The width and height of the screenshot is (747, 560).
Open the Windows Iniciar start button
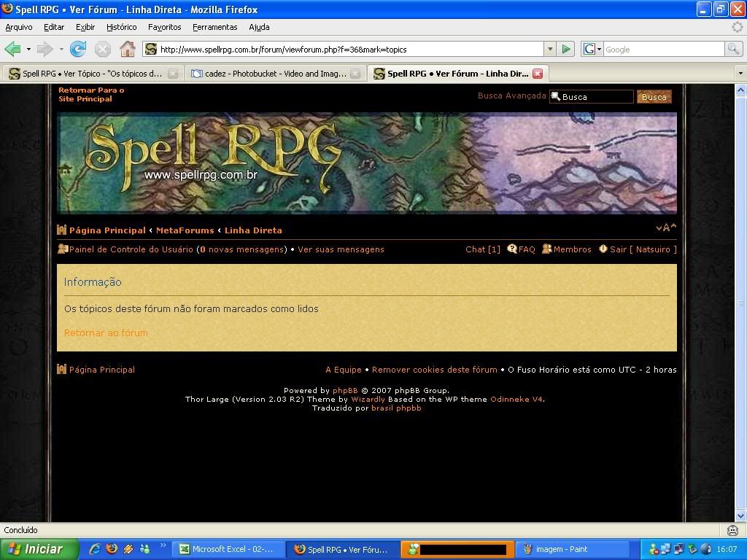point(39,549)
